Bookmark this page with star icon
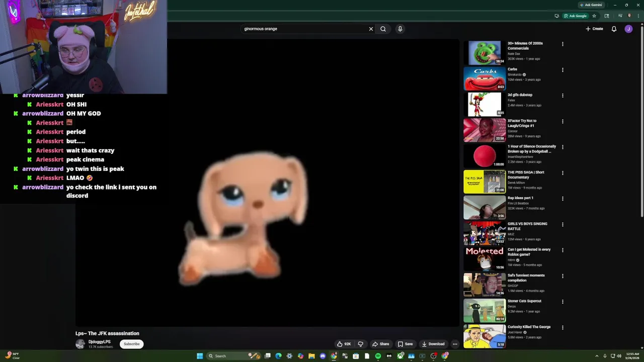 pyautogui.click(x=594, y=16)
